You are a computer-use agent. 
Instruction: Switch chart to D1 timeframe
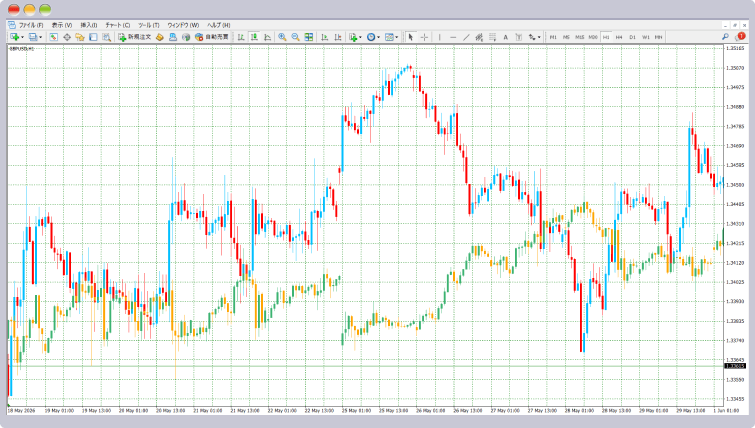tap(632, 37)
